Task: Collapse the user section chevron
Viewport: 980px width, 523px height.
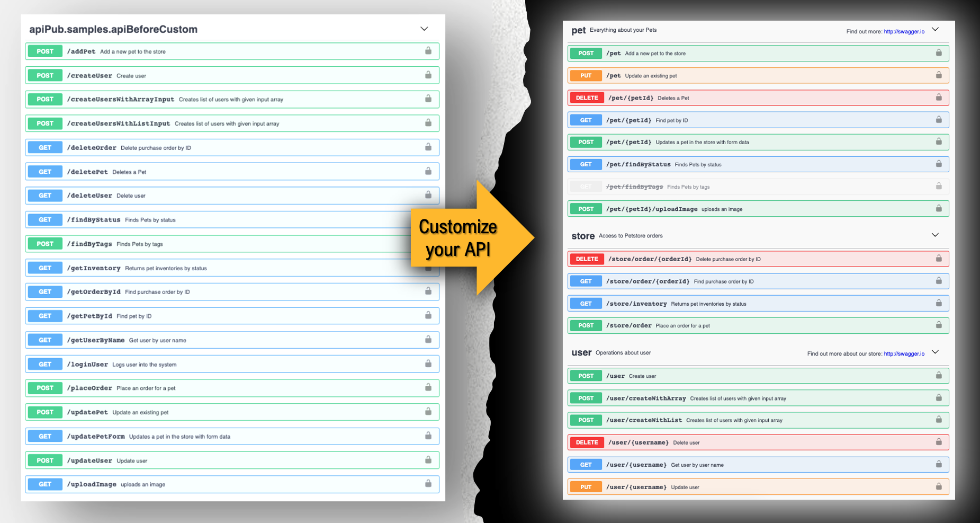Action: [x=935, y=352]
